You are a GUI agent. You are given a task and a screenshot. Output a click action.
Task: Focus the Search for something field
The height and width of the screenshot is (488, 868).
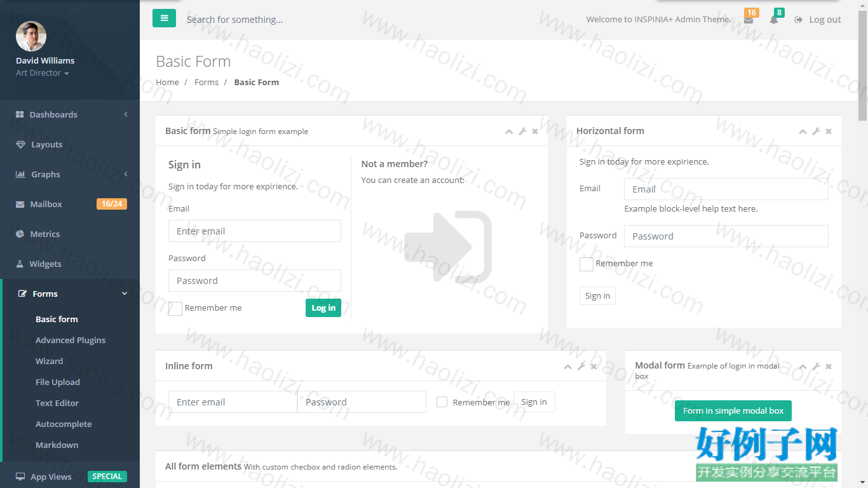coord(235,20)
